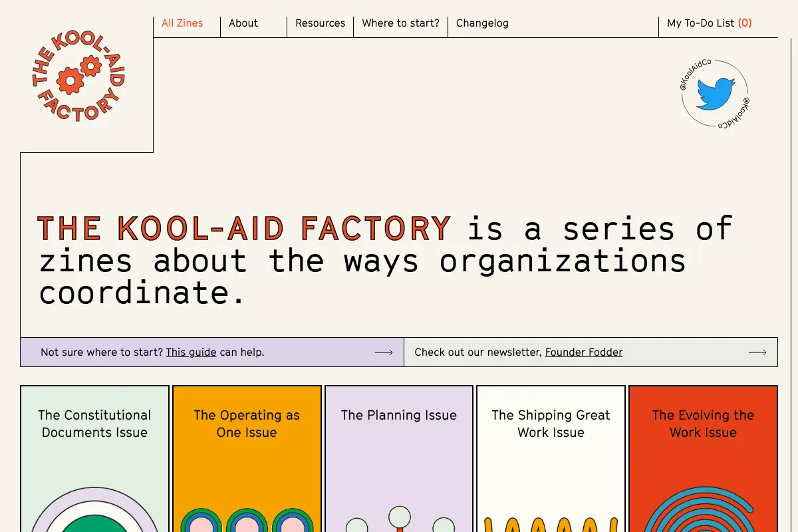Screen dimensions: 798x532
Task: Open the Resources nav item
Action: tap(320, 23)
